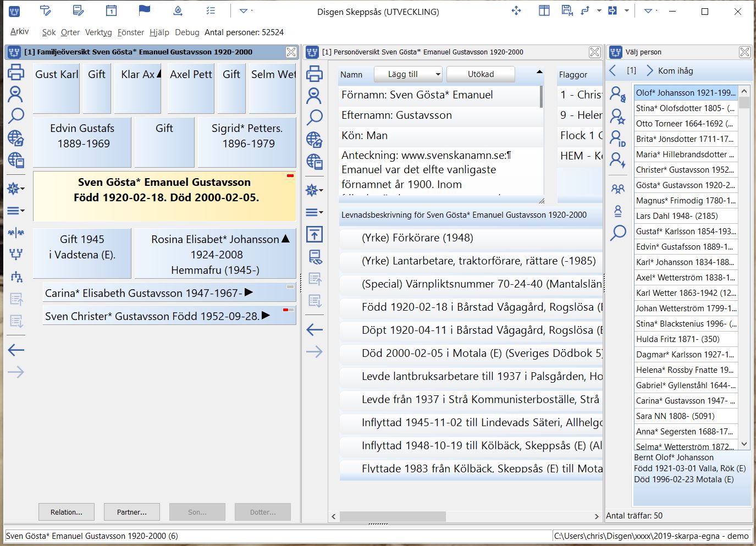756x546 pixels.
Task: Select Lars Dahl 1948- (2185) in list
Action: (685, 216)
